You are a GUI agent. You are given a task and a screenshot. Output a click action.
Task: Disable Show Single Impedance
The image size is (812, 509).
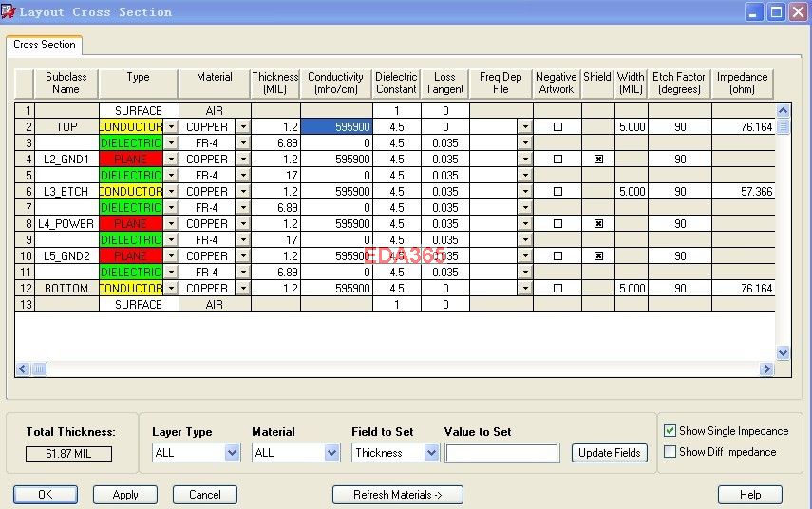[670, 431]
